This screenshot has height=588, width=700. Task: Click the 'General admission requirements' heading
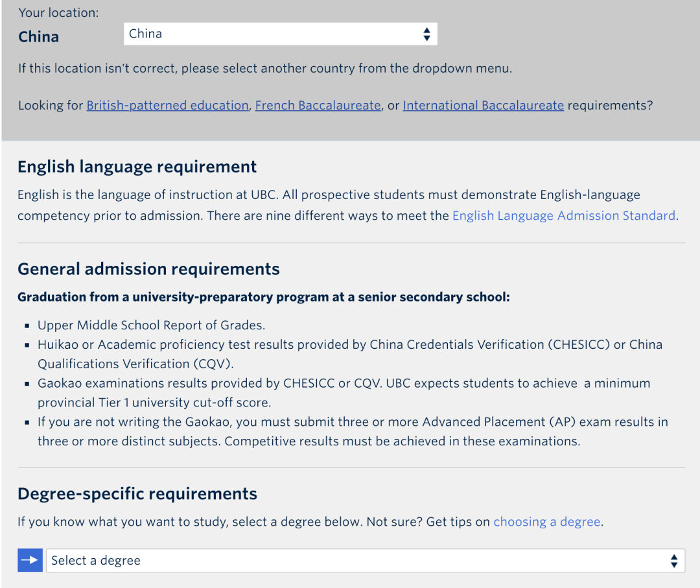[x=148, y=269]
